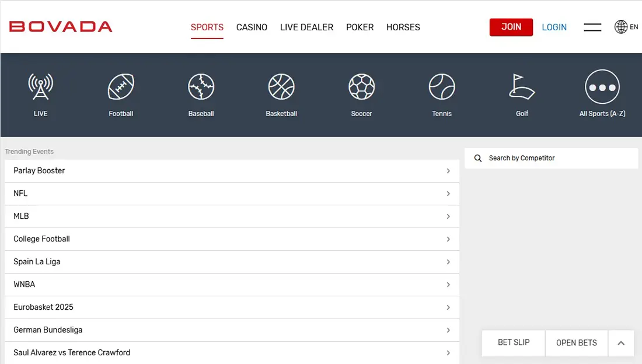Image resolution: width=642 pixels, height=364 pixels.
Task: Open the hamburger menu icon
Action: point(592,27)
